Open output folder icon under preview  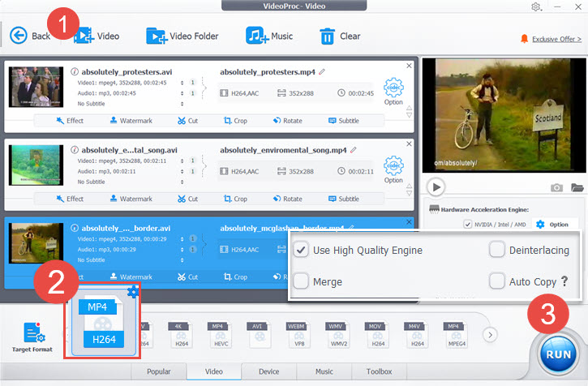click(x=577, y=187)
